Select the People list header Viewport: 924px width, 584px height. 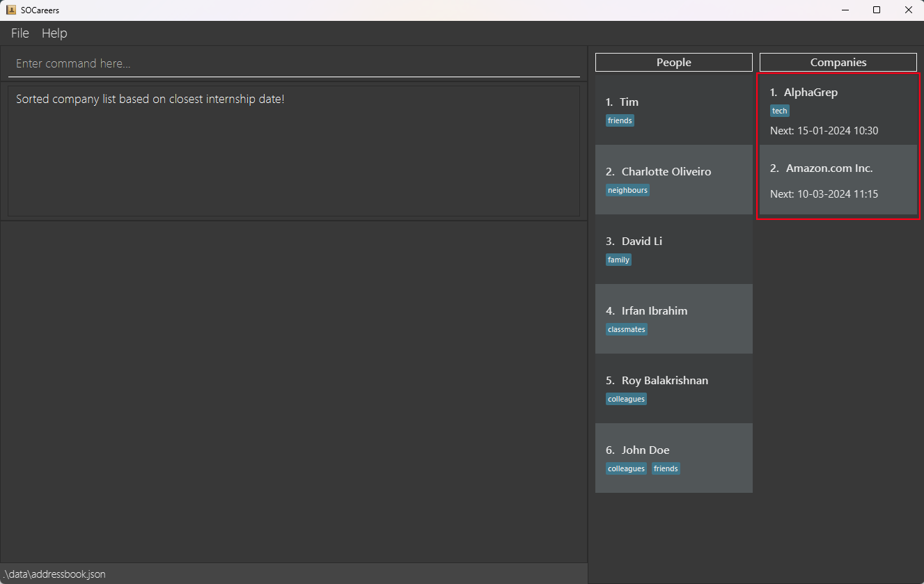click(x=673, y=63)
